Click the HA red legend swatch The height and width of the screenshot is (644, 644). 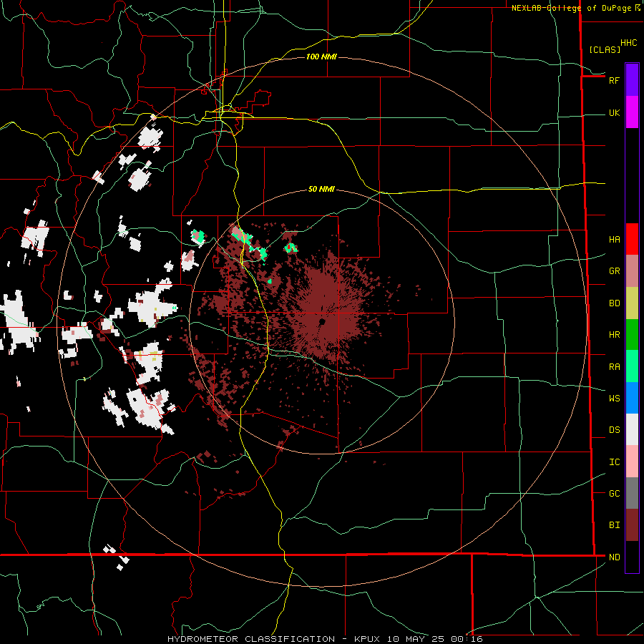tap(632, 239)
